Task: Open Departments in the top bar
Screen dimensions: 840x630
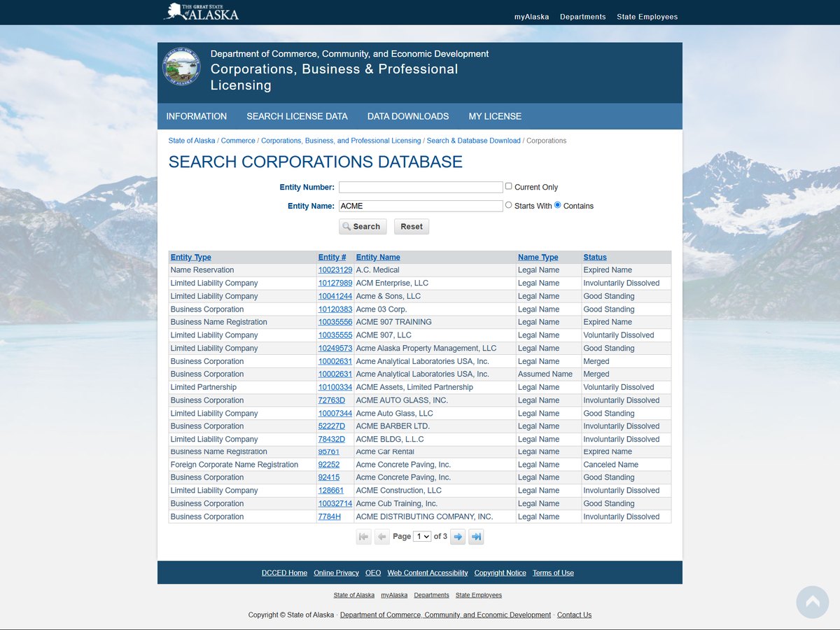Action: click(583, 17)
